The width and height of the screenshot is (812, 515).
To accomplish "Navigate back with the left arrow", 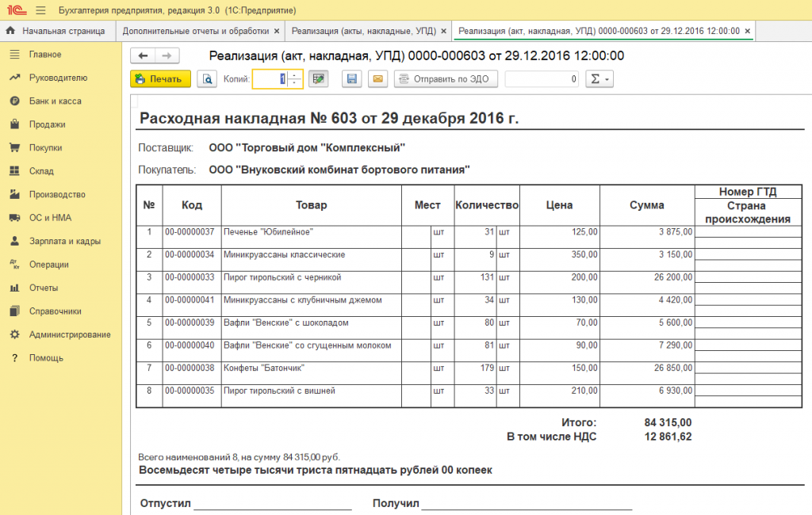I will 143,55.
